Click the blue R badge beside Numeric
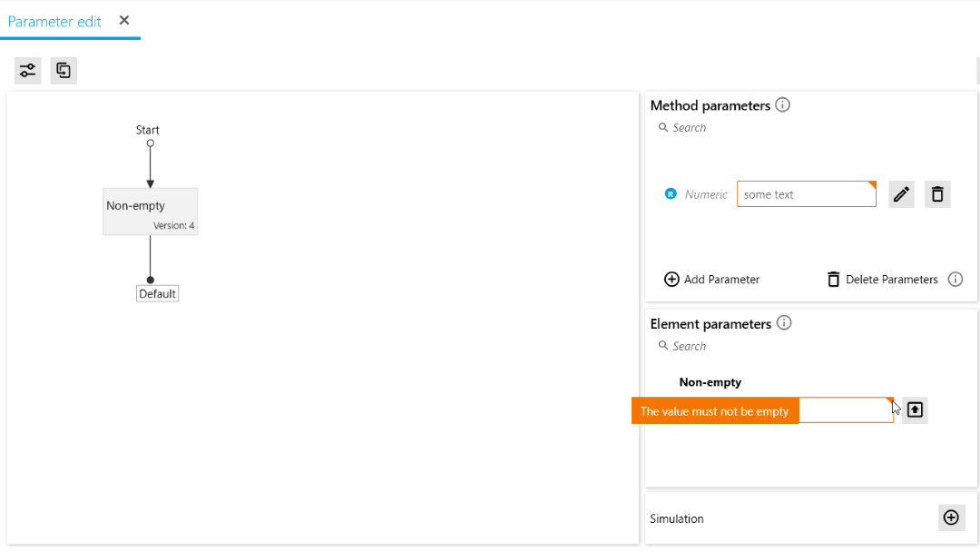980x552 pixels. (671, 194)
